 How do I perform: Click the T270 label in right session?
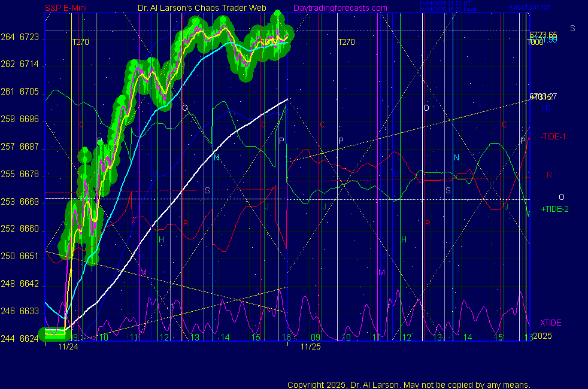click(346, 42)
